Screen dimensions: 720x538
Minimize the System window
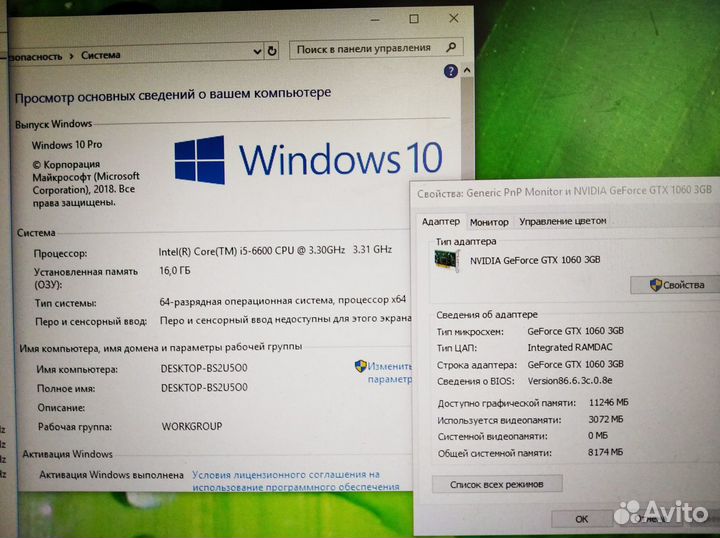pyautogui.click(x=375, y=20)
